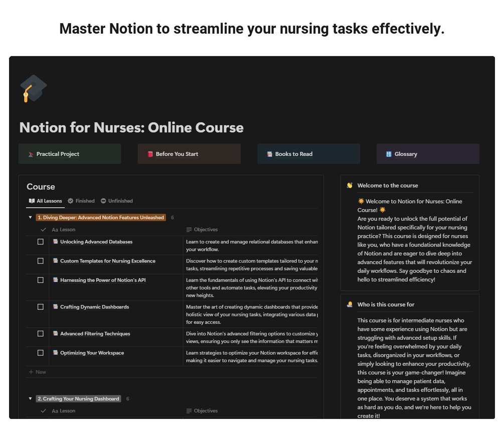Click the Course database heading

click(41, 187)
